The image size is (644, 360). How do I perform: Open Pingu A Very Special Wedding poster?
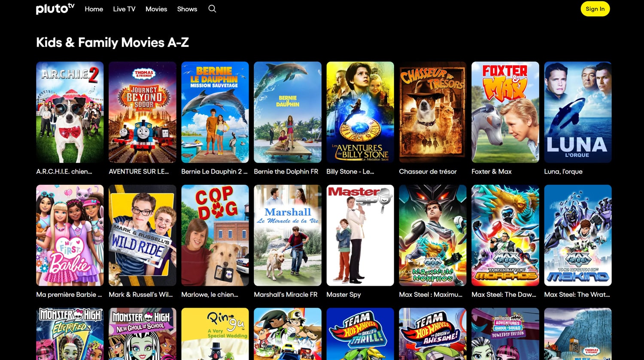coord(215,334)
